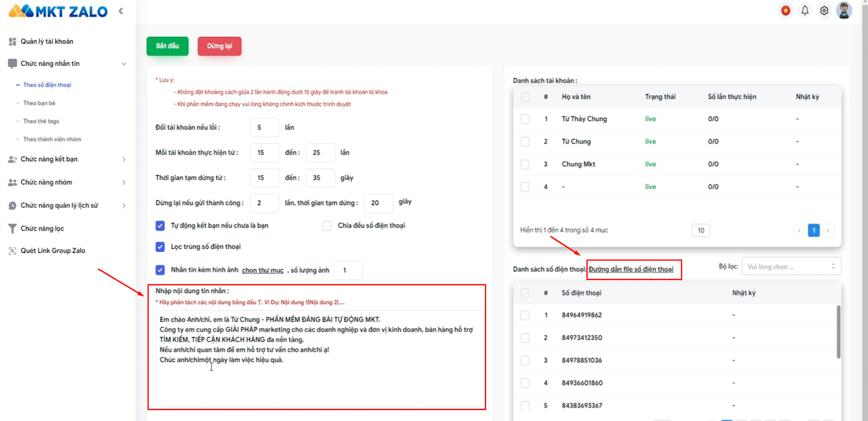Image resolution: width=868 pixels, height=421 pixels.
Task: Check the box for phone 84973412350
Action: 525,337
